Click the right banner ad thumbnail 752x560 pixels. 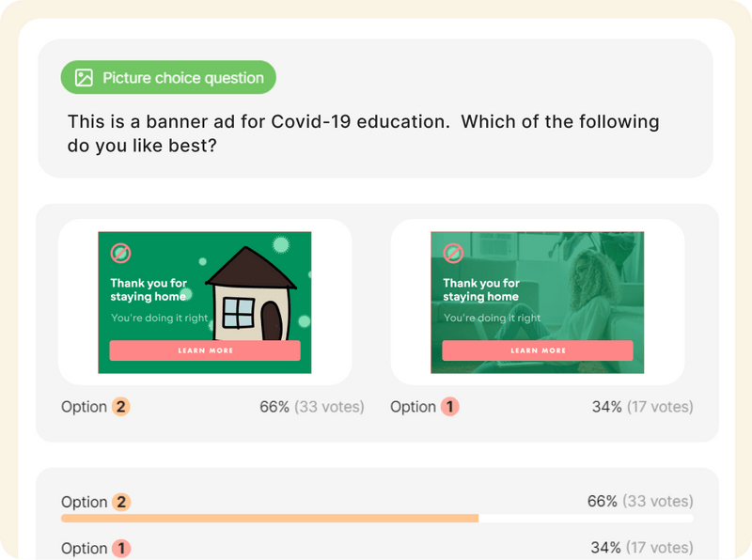click(536, 301)
